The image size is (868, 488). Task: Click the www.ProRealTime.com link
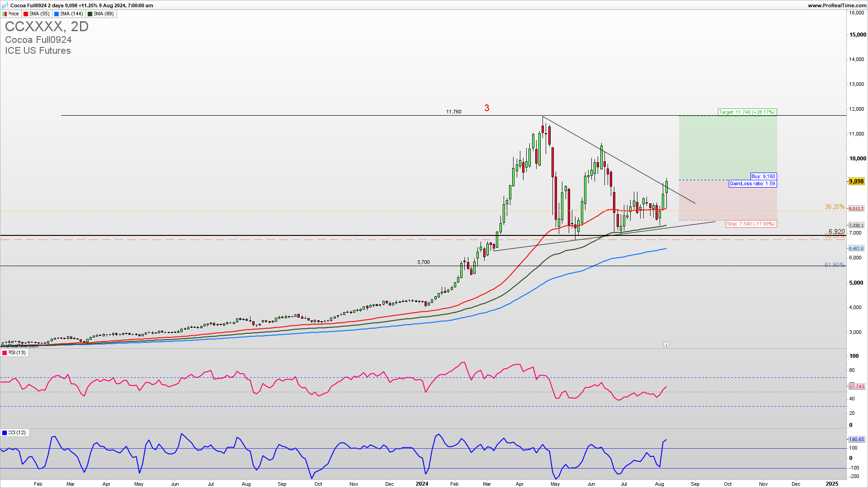[x=837, y=5]
